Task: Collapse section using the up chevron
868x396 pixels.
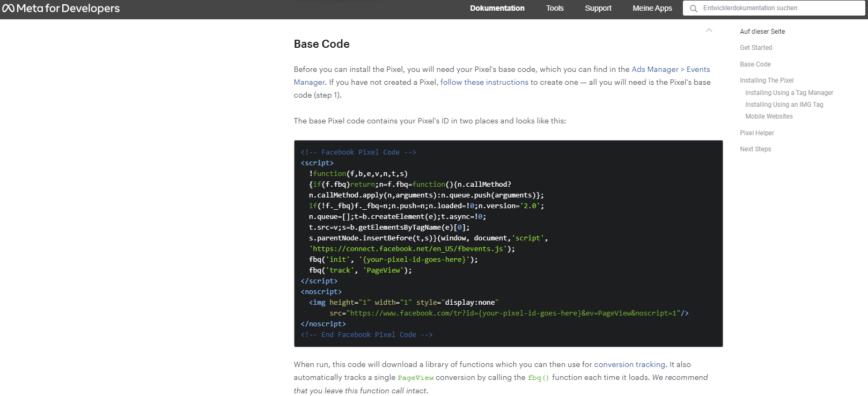Action: click(709, 31)
